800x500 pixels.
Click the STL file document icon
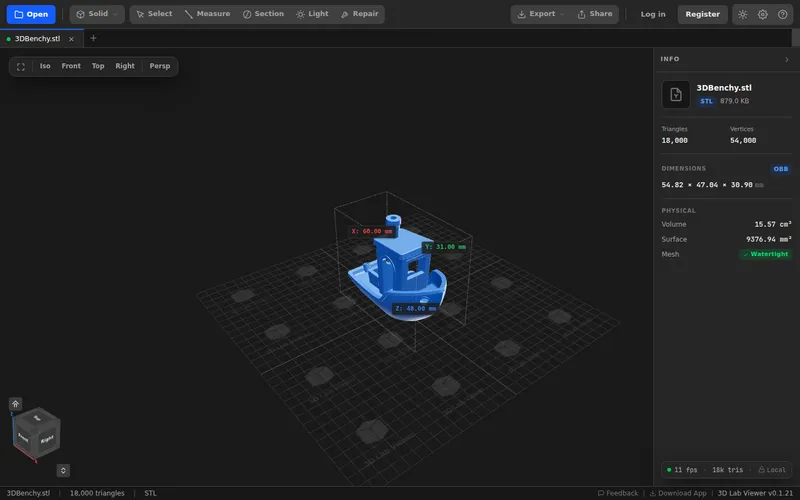click(x=676, y=94)
